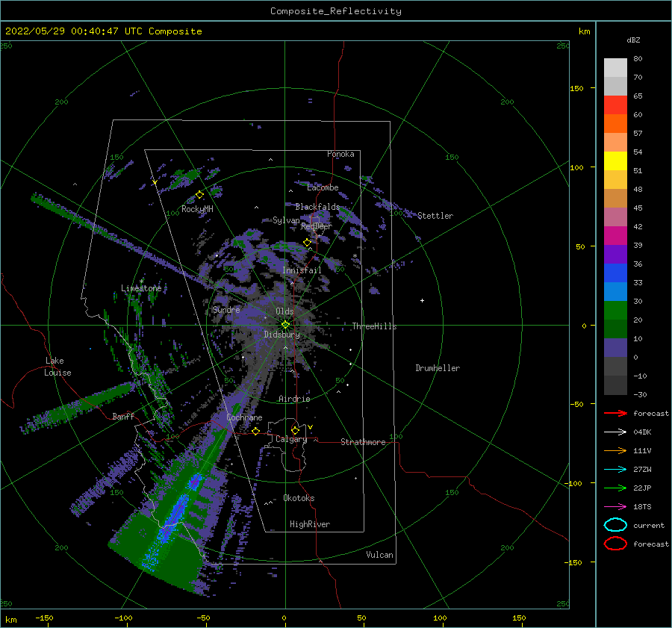Click the Stettler city label
The width and height of the screenshot is (672, 628).
435,216
